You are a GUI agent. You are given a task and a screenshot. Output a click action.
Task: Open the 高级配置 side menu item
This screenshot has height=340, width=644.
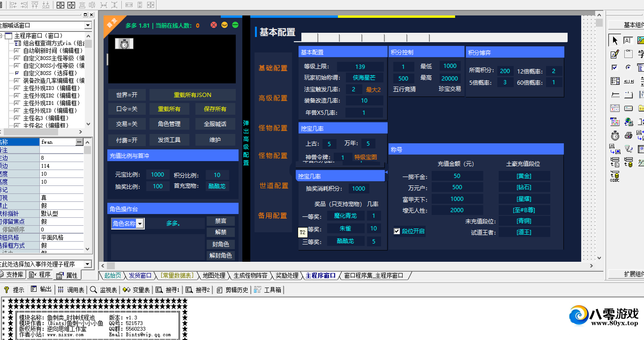(x=273, y=98)
